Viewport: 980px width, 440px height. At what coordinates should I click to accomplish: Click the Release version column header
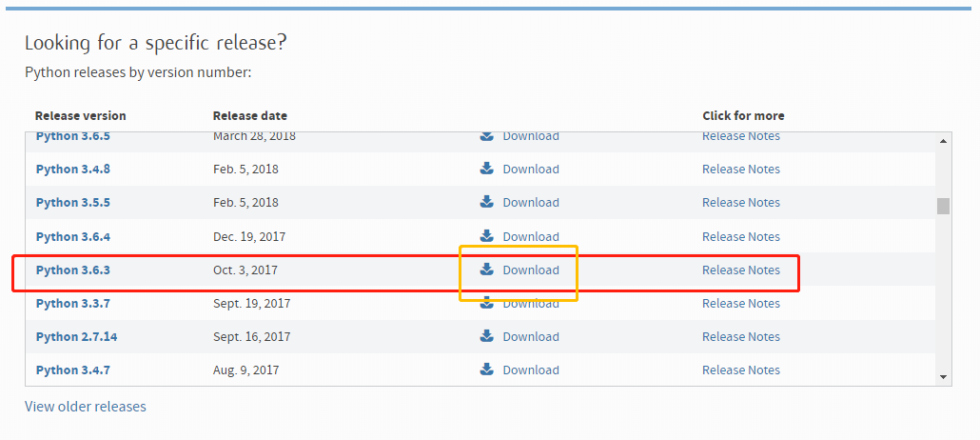[81, 116]
